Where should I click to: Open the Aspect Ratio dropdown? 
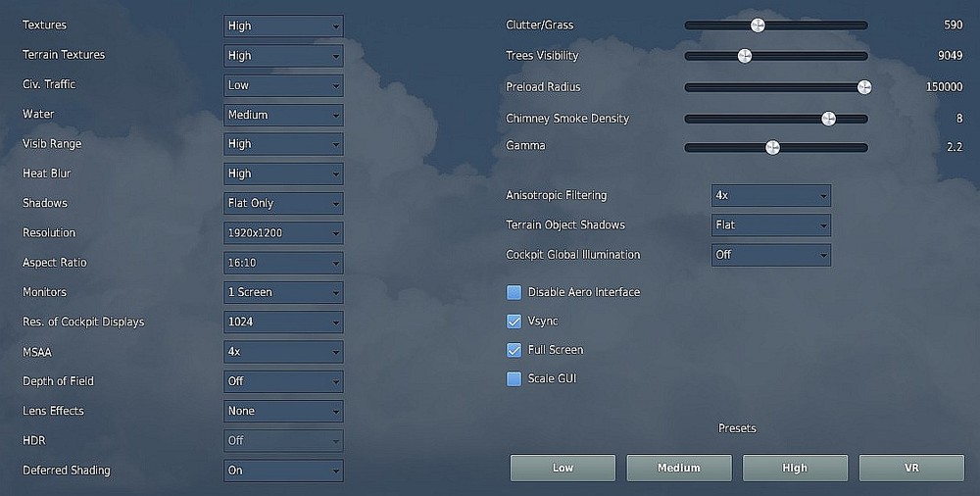pyautogui.click(x=283, y=263)
